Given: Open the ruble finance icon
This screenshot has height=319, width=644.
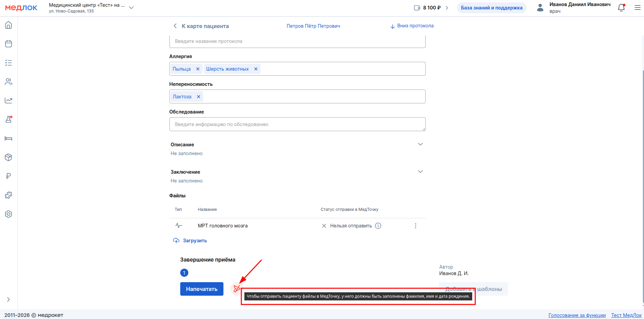Looking at the screenshot, I should pyautogui.click(x=8, y=176).
